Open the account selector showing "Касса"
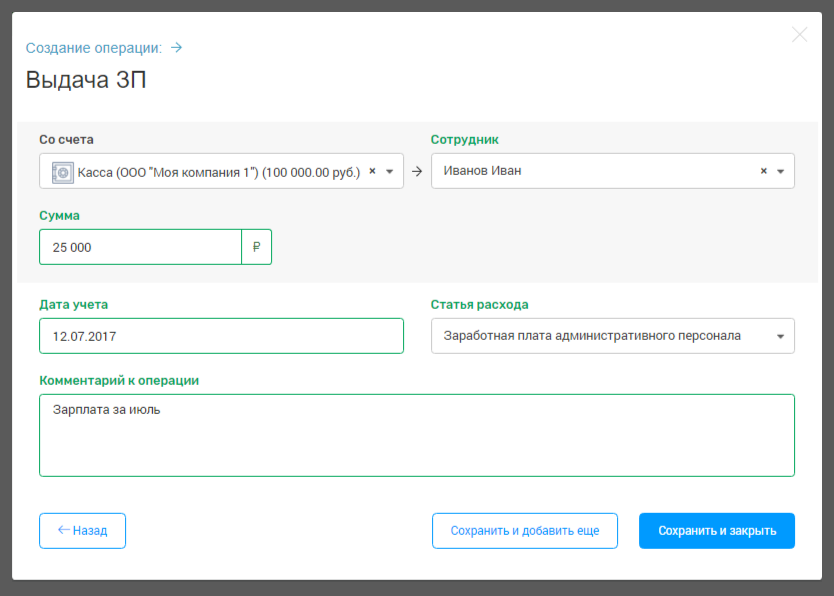 click(x=215, y=171)
